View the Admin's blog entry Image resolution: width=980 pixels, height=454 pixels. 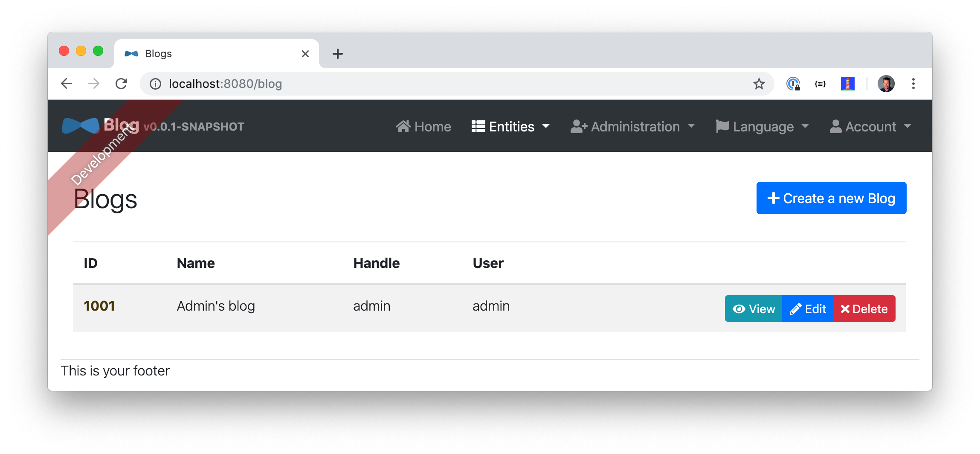tap(754, 308)
